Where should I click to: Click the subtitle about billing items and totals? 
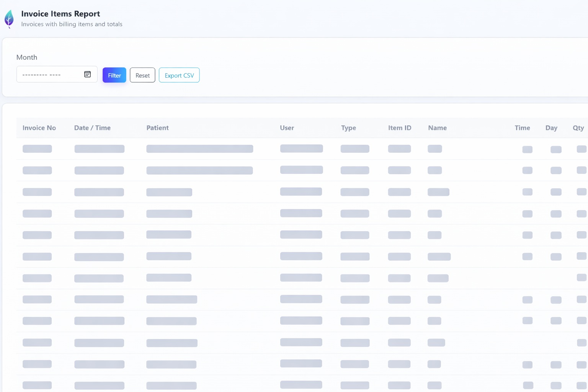point(72,24)
